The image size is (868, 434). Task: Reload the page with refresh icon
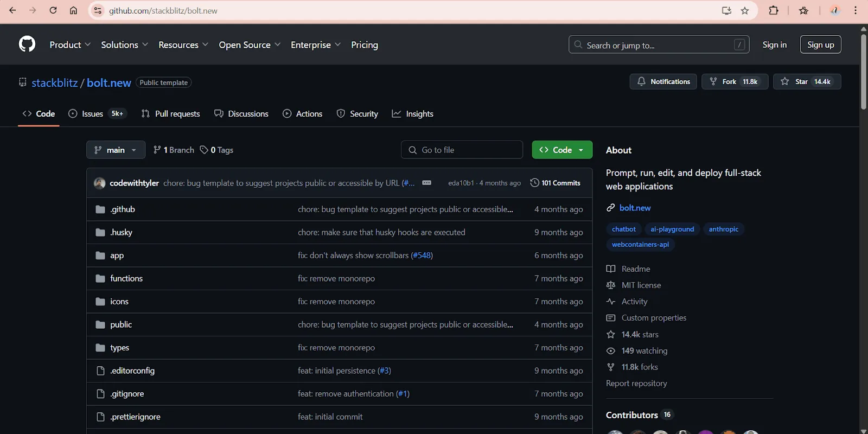(53, 10)
